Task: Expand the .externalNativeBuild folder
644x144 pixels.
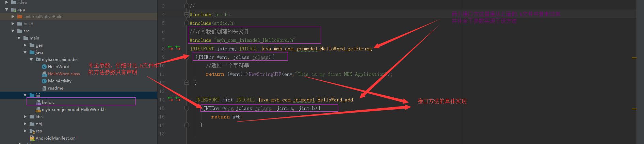Action: coord(13,17)
